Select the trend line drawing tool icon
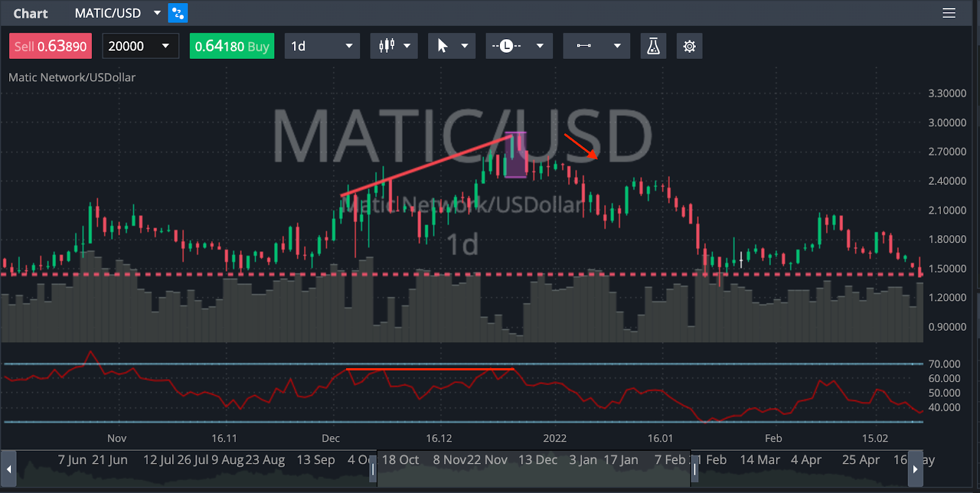980x493 pixels. click(x=584, y=46)
